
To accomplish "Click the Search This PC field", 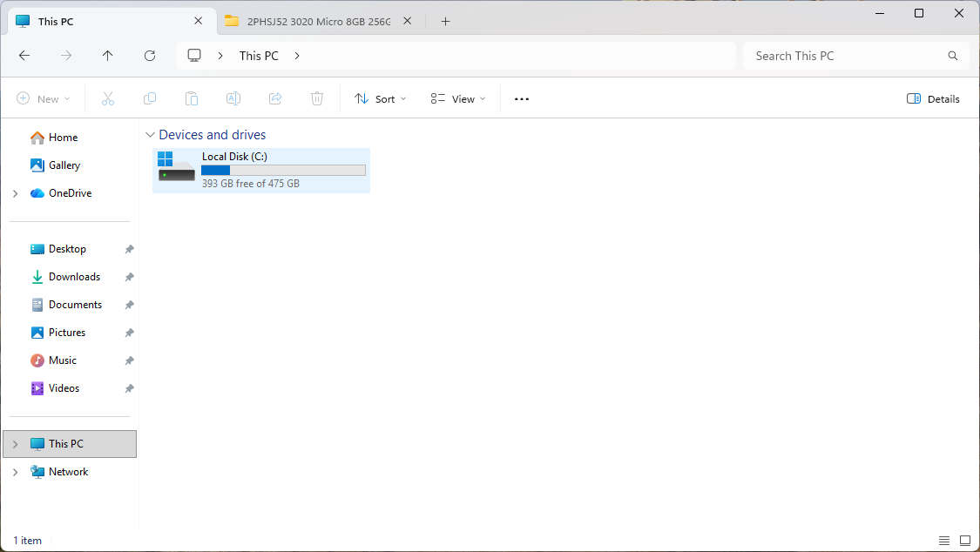I will point(845,56).
